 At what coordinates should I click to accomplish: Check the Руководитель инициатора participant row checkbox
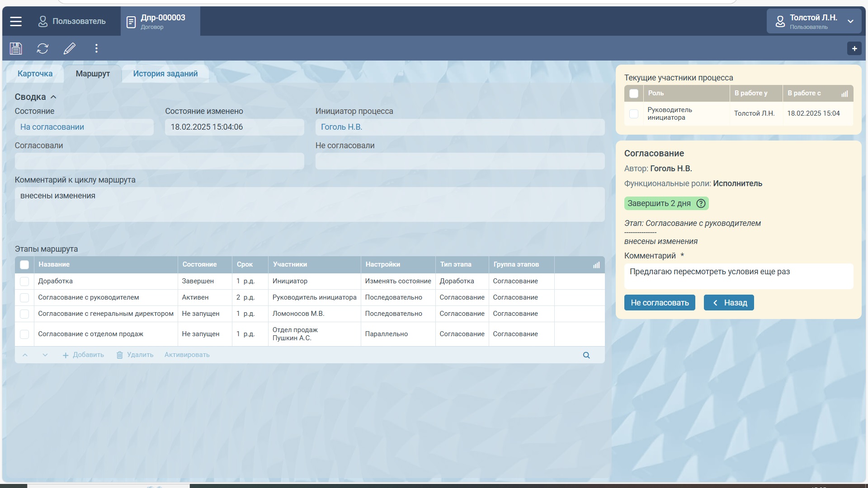point(634,114)
